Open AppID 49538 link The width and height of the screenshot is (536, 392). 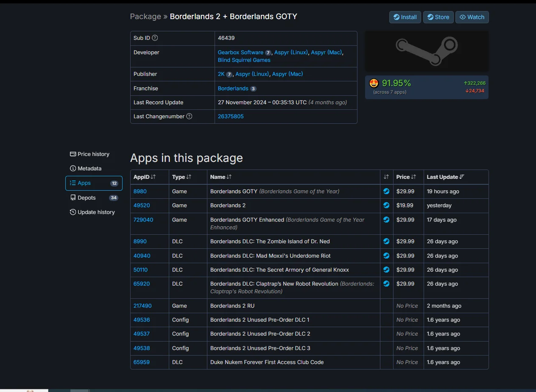pyautogui.click(x=142, y=348)
